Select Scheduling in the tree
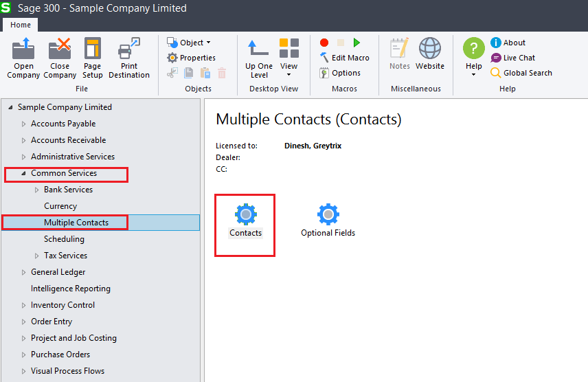This screenshot has width=588, height=382. [64, 239]
